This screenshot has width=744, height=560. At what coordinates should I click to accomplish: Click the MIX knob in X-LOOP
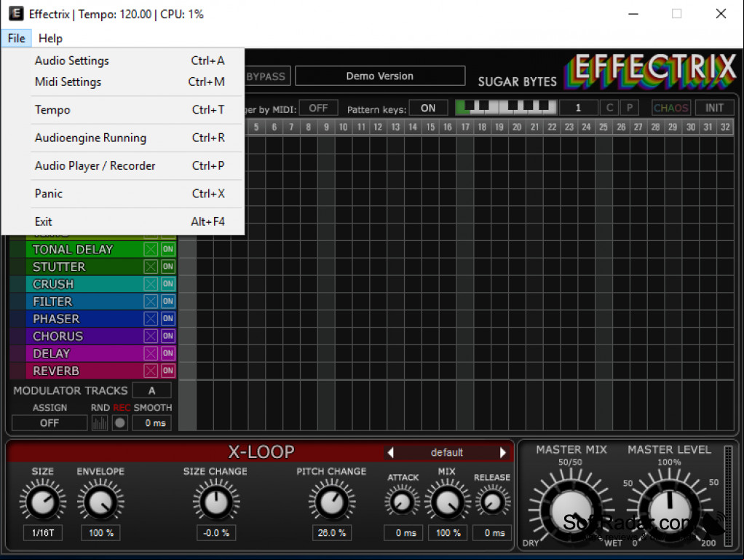click(x=448, y=502)
